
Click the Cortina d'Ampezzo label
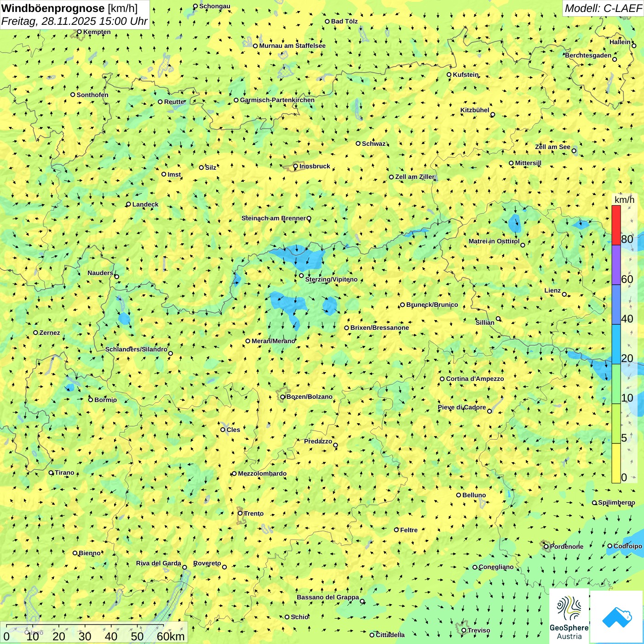tap(475, 379)
